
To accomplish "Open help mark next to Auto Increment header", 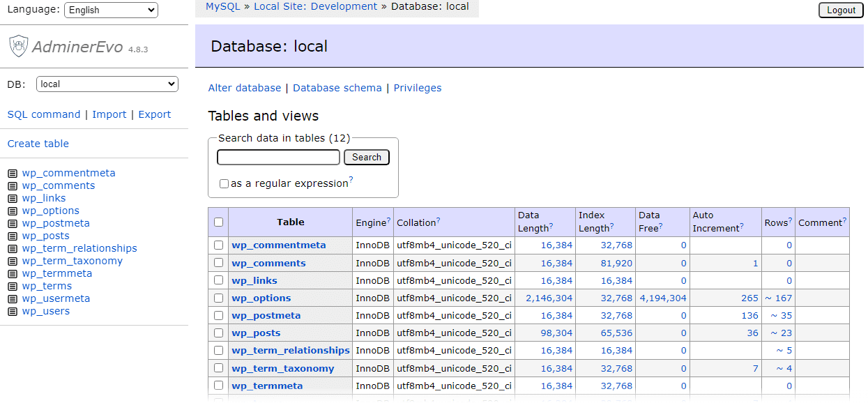I will [x=742, y=226].
